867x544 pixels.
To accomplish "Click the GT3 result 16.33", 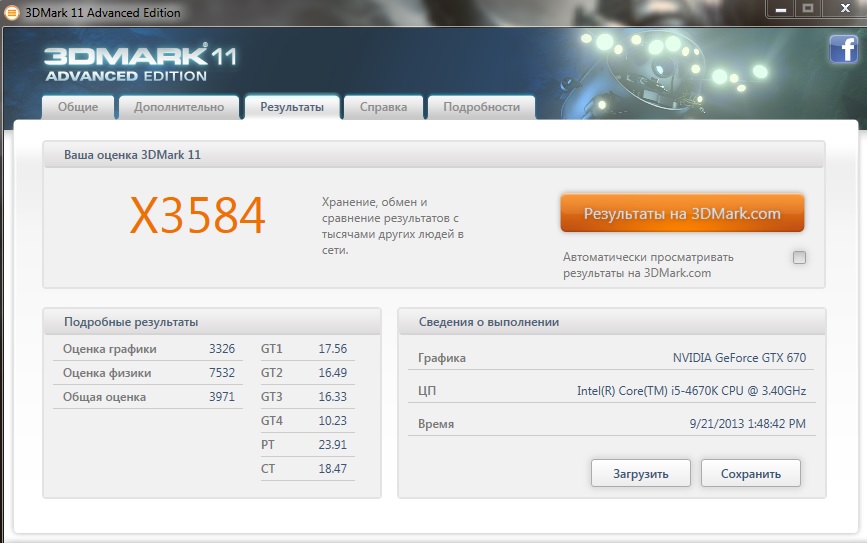I will tap(332, 396).
